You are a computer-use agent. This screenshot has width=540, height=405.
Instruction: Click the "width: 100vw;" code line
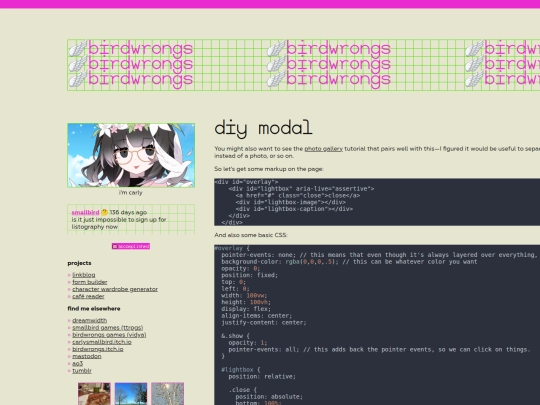(x=244, y=295)
